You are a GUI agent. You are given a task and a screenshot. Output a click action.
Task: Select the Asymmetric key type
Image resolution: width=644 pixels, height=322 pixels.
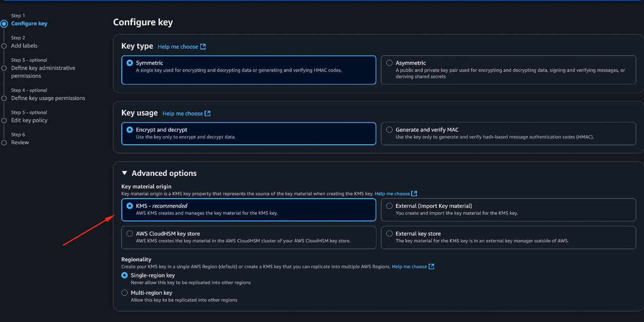(x=390, y=63)
